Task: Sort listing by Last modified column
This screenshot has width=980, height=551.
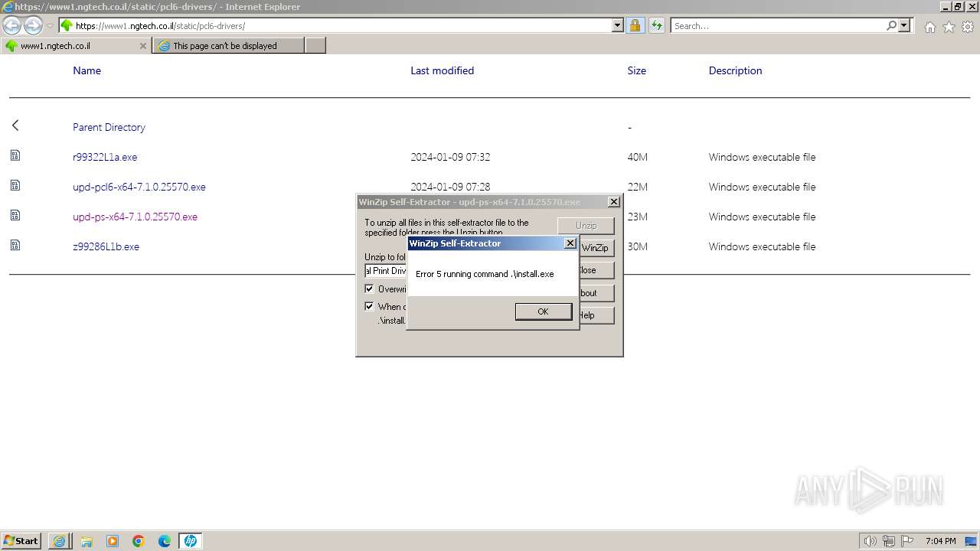Action: tap(442, 70)
